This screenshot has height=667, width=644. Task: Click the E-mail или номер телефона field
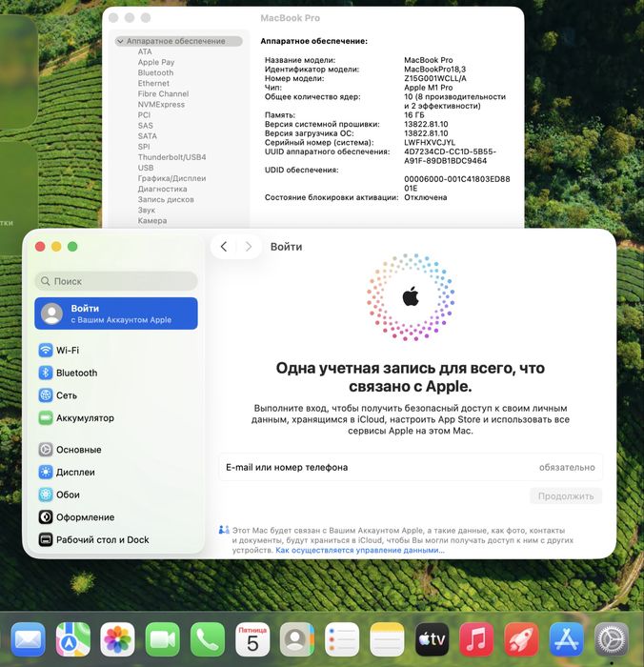[x=410, y=467]
